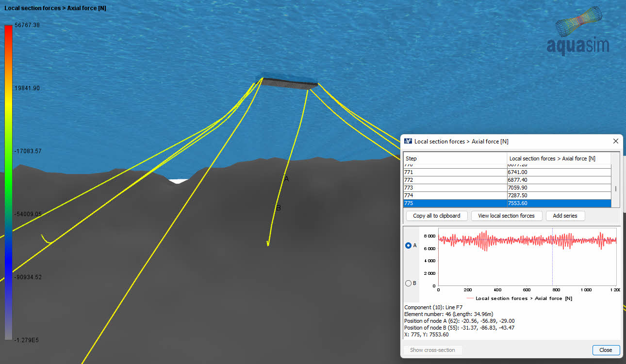The image size is (626, 364).
Task: Select the Step column header
Action: [x=455, y=158]
